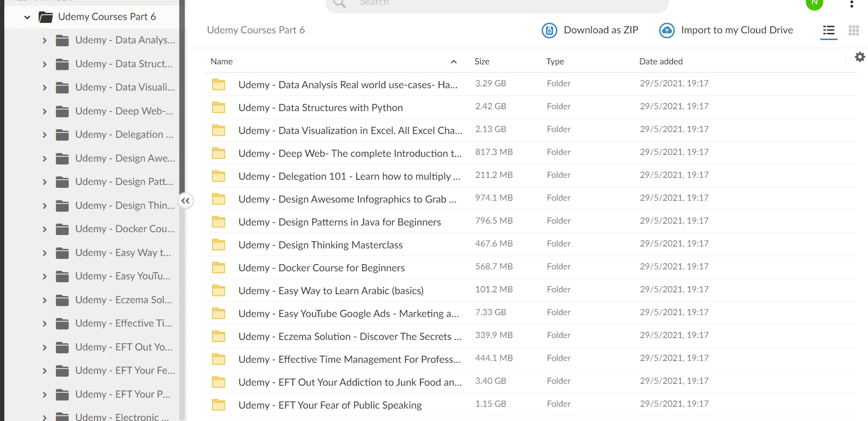868x421 pixels.
Task: Open Udemy - Data Visualization in Excel folder
Action: [350, 131]
